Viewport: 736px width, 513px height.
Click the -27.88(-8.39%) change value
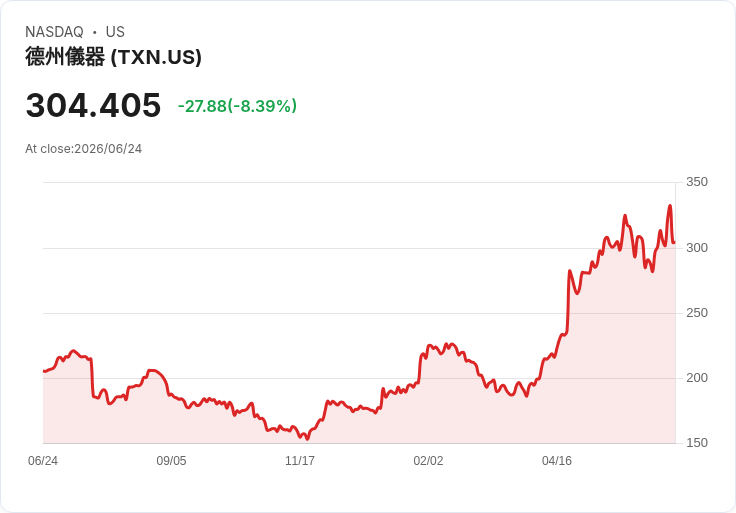(x=238, y=106)
